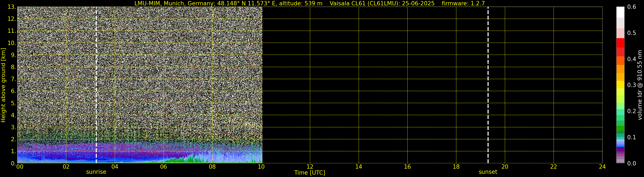Click the '2.' height axis tick label

click(13, 139)
